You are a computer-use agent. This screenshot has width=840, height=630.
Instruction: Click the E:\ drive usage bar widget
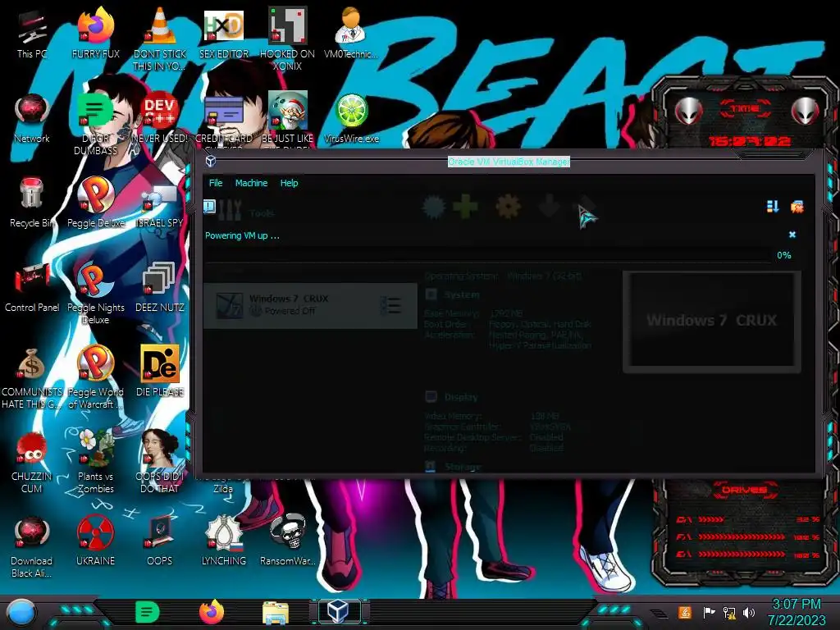748,555
